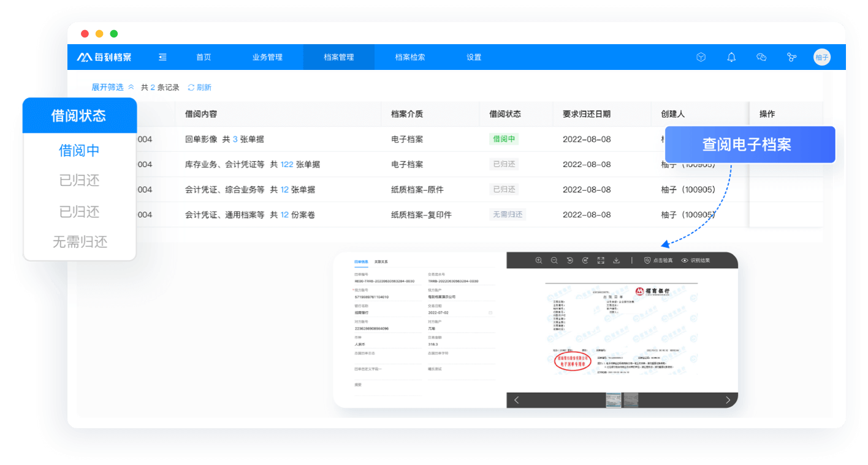Download the receipt image
Screen dimensions: 868x465
(x=616, y=260)
